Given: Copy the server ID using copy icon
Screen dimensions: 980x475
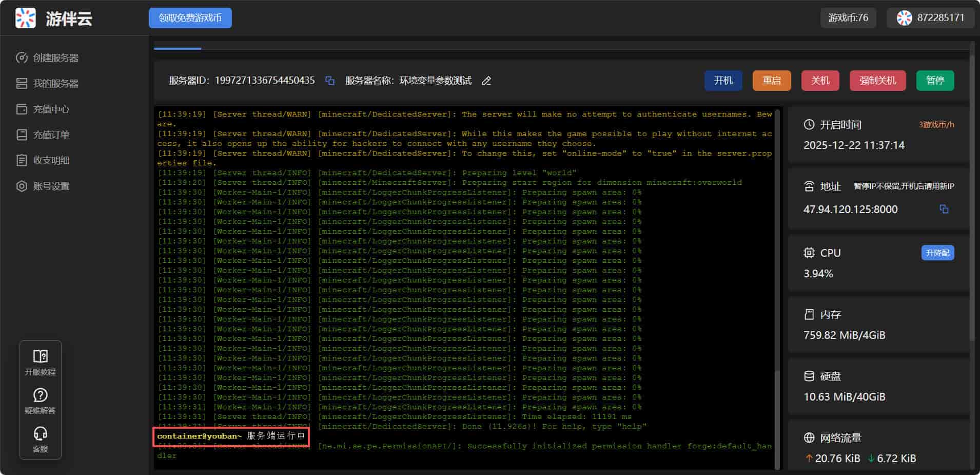Looking at the screenshot, I should [x=330, y=81].
